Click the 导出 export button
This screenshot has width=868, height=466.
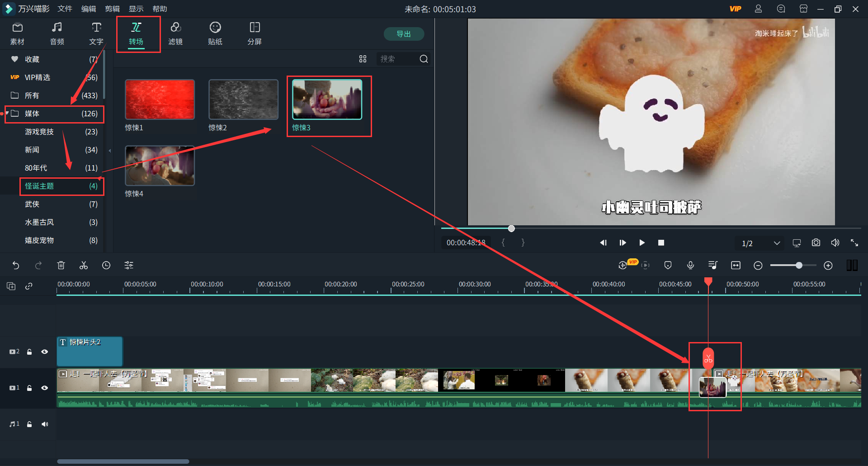pyautogui.click(x=403, y=34)
